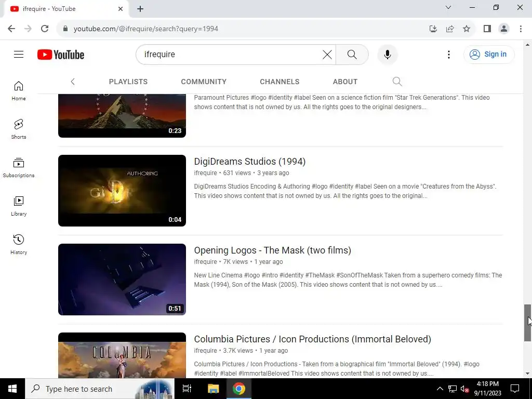Click DigiDreams Studios Encoding & Authoring description
The height and width of the screenshot is (399, 532).
(345, 191)
